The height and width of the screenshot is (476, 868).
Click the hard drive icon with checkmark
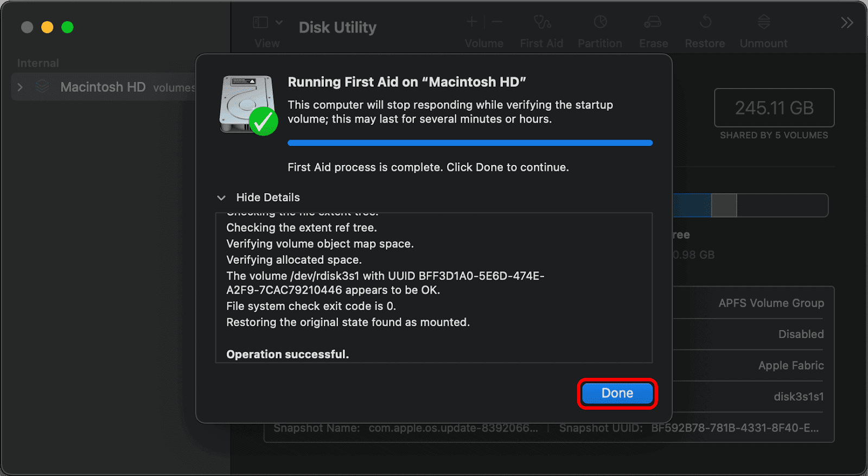248,105
